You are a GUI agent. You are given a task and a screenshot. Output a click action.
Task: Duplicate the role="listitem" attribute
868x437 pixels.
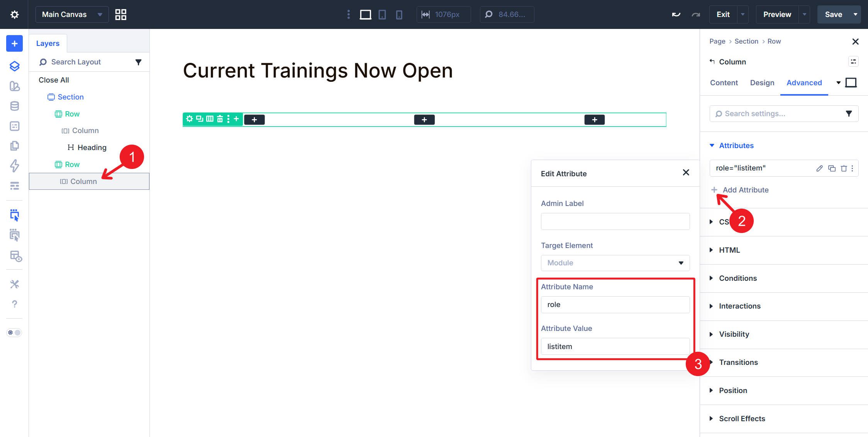point(832,168)
